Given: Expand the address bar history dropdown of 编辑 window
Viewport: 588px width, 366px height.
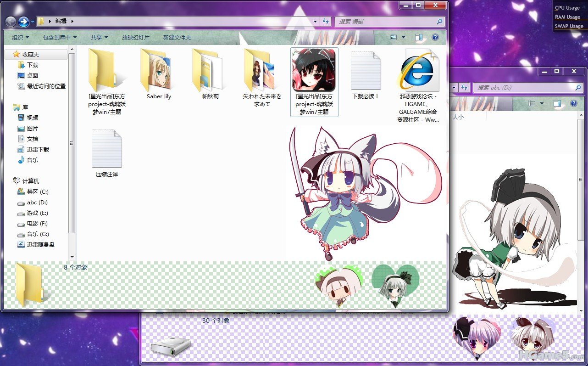Looking at the screenshot, I should point(315,21).
